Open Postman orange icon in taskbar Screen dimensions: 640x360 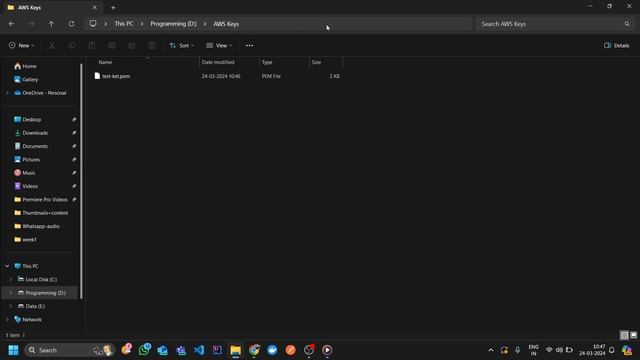(x=291, y=350)
